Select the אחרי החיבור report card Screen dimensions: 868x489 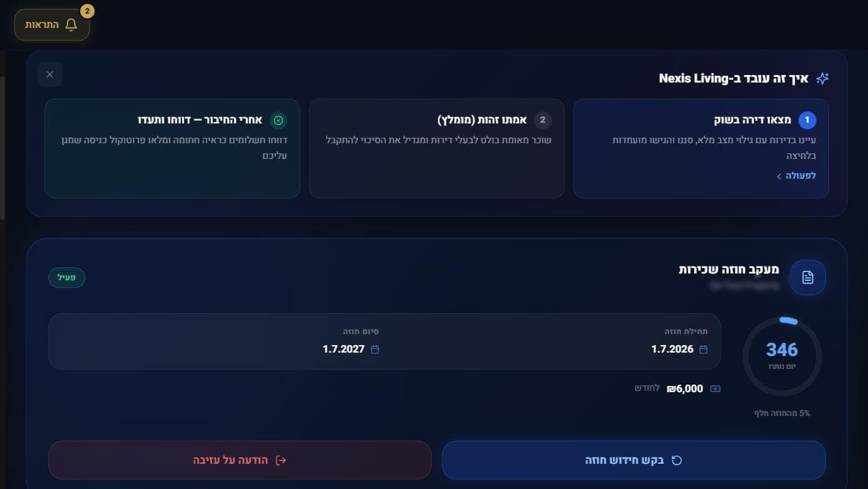pyautogui.click(x=172, y=149)
